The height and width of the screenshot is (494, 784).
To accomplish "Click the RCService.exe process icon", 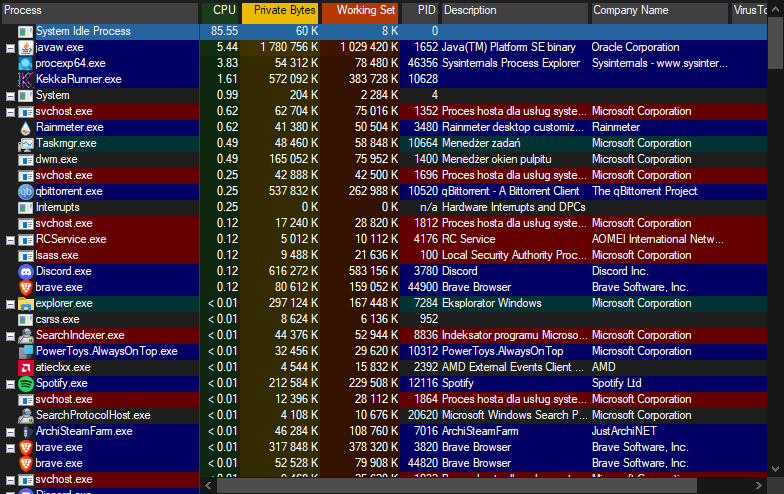I will click(x=26, y=240).
